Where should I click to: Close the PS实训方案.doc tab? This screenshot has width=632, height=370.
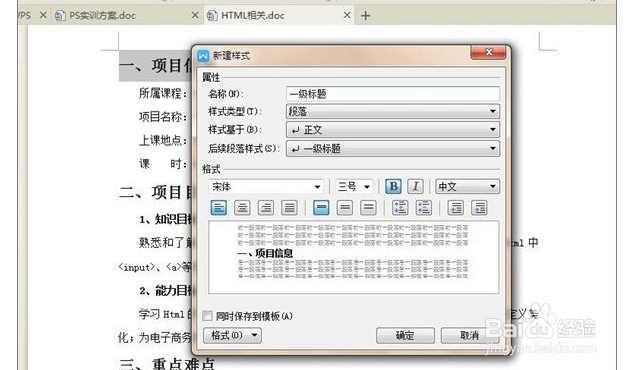pos(195,15)
